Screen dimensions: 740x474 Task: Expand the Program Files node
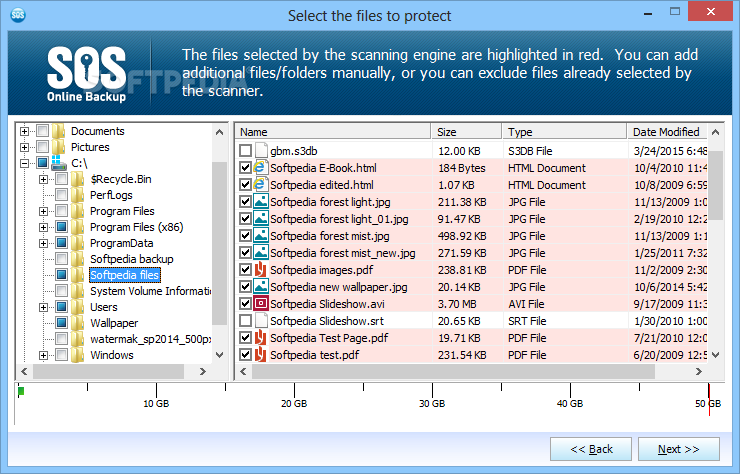pyautogui.click(x=43, y=211)
